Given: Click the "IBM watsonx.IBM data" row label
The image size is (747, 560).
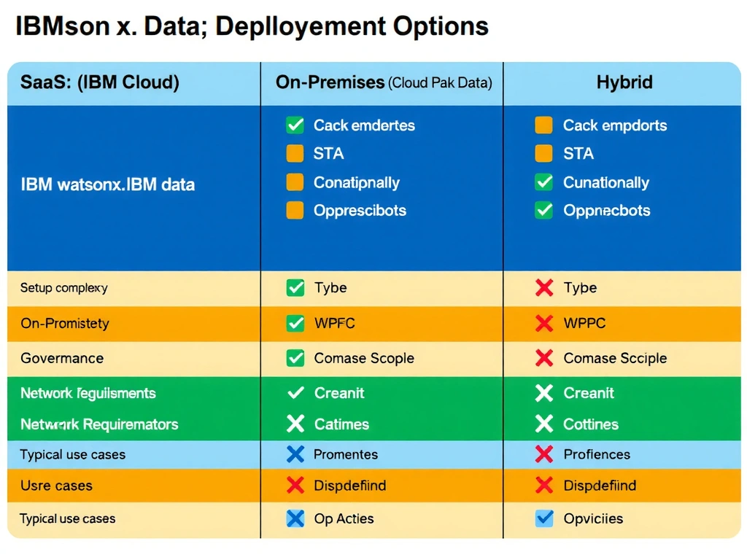Looking at the screenshot, I should 108,184.
